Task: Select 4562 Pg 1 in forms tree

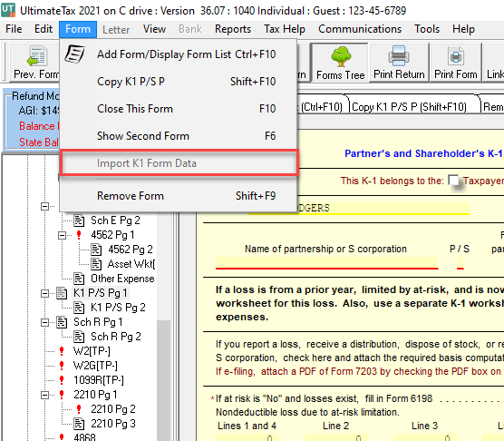Action: tap(112, 235)
